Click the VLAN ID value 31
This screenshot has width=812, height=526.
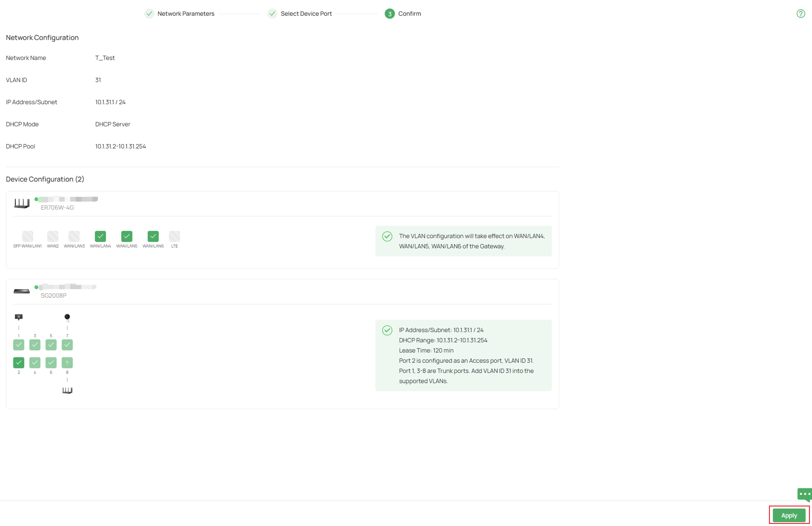pos(98,80)
